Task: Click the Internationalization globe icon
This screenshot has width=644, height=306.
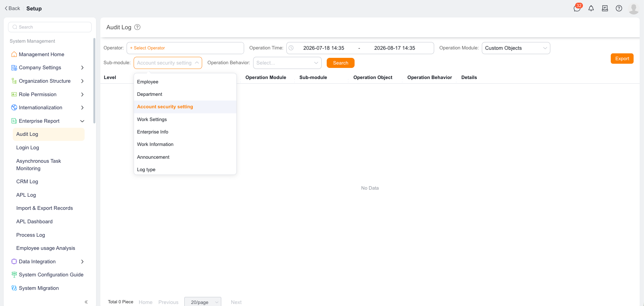Action: pos(14,108)
